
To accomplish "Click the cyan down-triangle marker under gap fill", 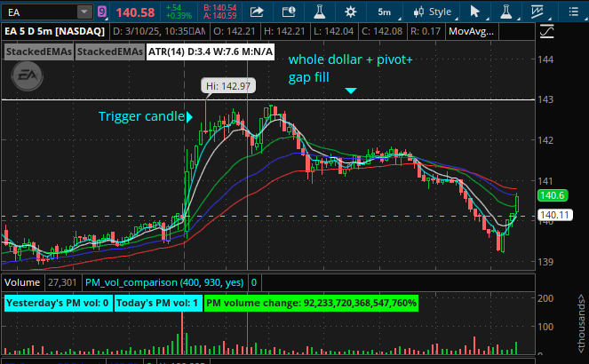I will (351, 91).
